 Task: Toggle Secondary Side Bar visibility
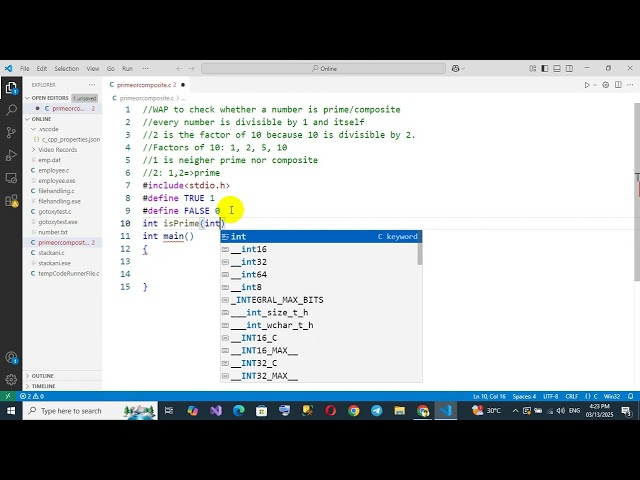coord(569,69)
